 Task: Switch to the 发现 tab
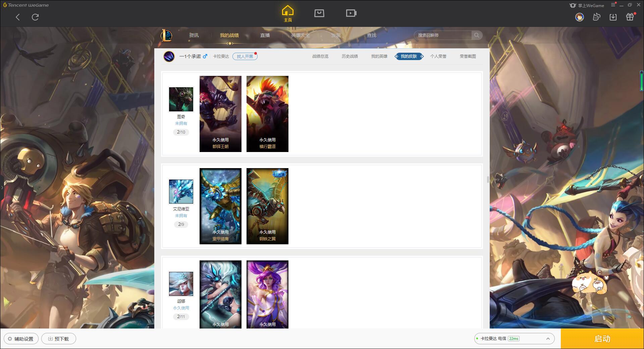[336, 35]
